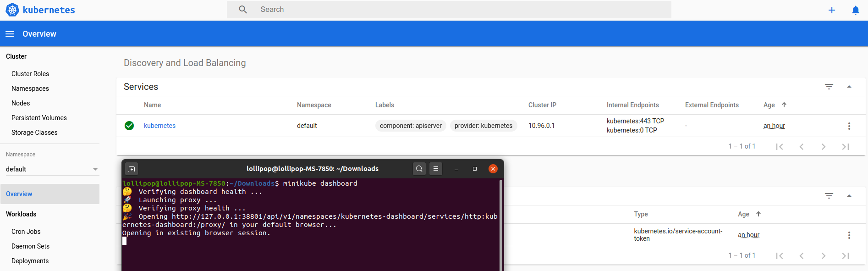Open Cluster Roles in sidebar

coord(30,74)
